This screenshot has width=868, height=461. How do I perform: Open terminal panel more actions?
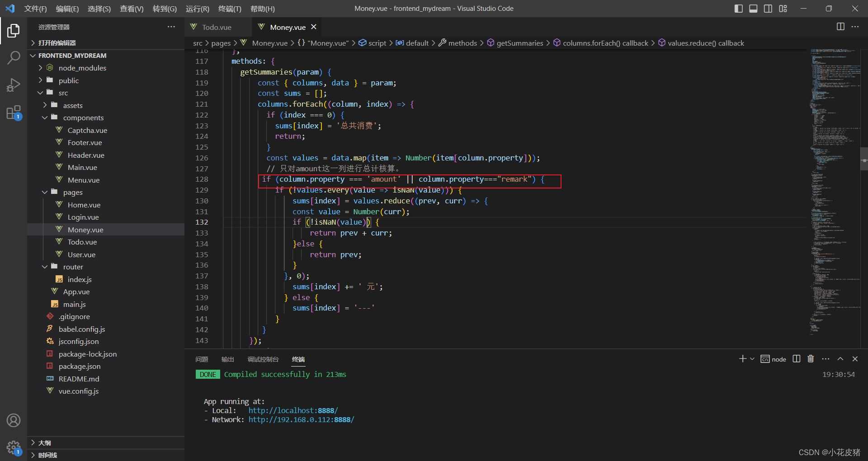point(826,359)
